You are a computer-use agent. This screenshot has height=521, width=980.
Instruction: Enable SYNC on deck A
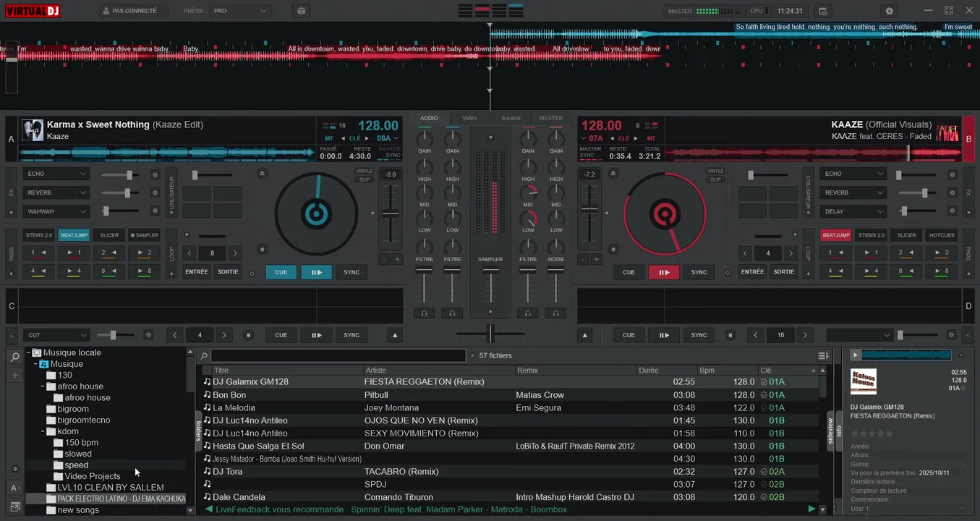point(351,272)
